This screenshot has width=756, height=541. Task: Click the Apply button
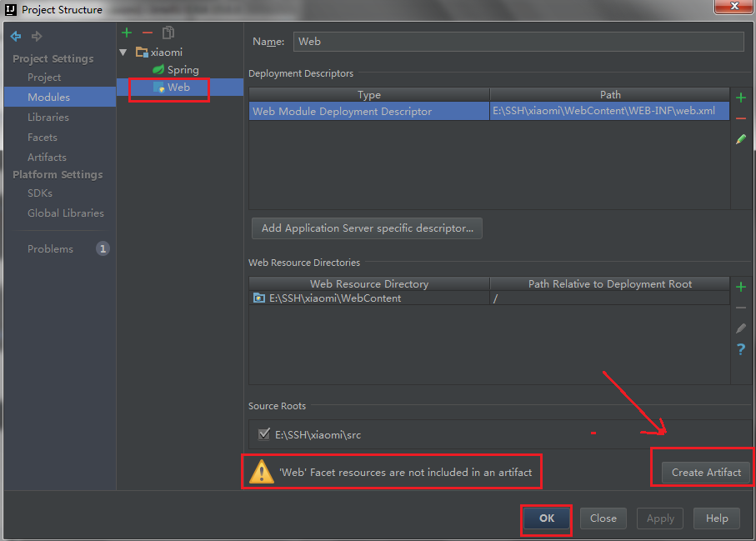point(660,518)
